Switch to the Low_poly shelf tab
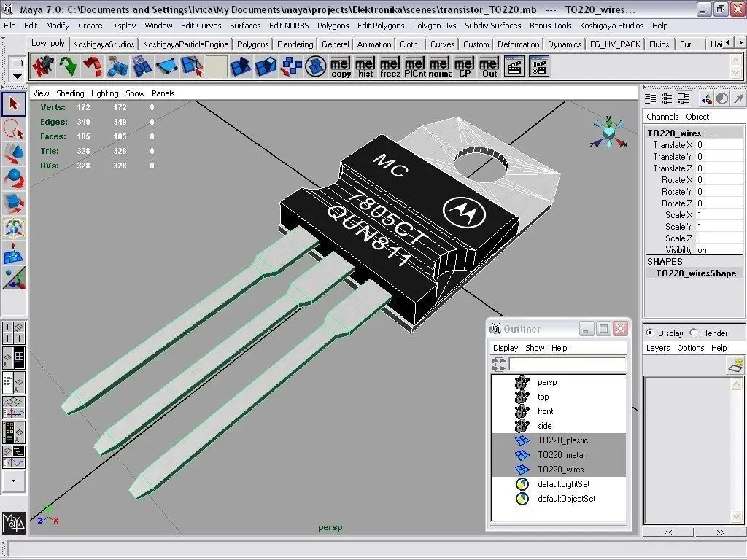This screenshot has height=560, width=747. (x=47, y=43)
